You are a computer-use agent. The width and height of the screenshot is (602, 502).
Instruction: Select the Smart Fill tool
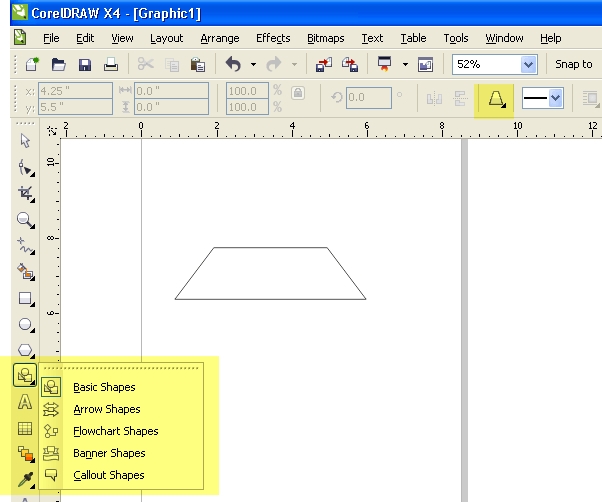click(26, 272)
